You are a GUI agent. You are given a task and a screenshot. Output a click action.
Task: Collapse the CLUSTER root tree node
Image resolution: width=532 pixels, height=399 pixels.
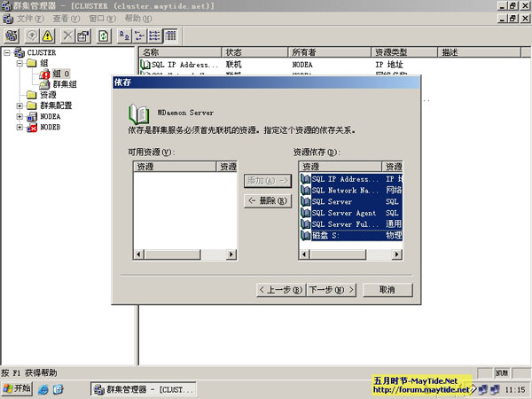[7, 52]
